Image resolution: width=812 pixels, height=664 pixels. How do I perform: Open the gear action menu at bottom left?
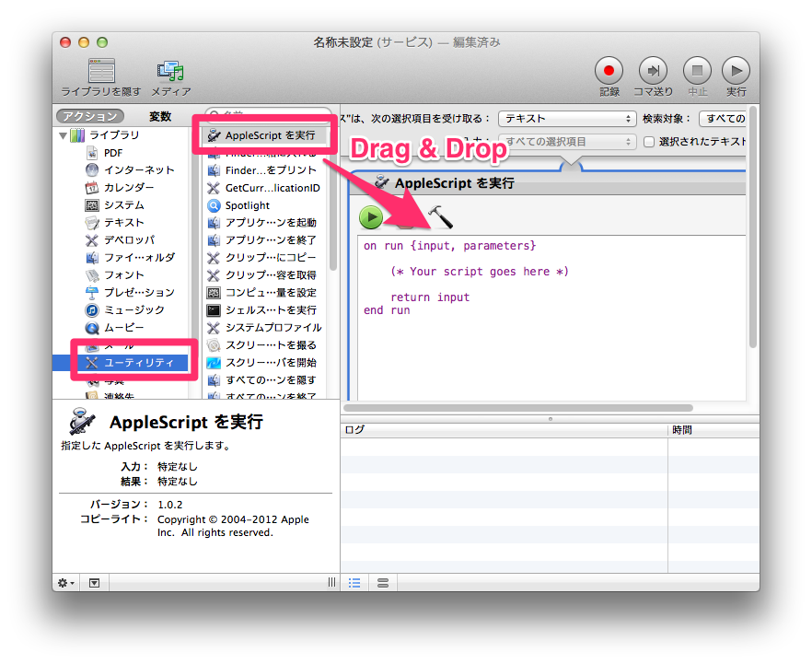65,583
